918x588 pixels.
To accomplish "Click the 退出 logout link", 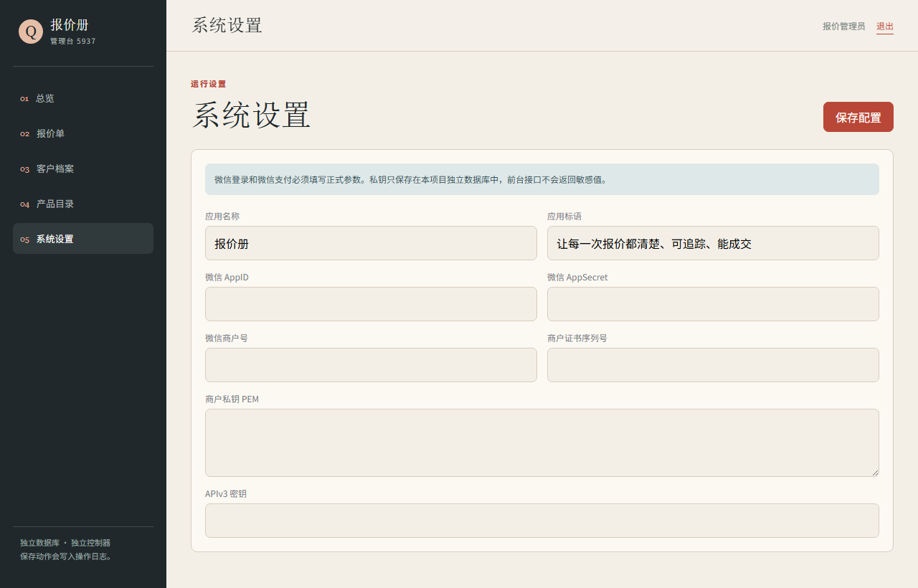I will [885, 27].
